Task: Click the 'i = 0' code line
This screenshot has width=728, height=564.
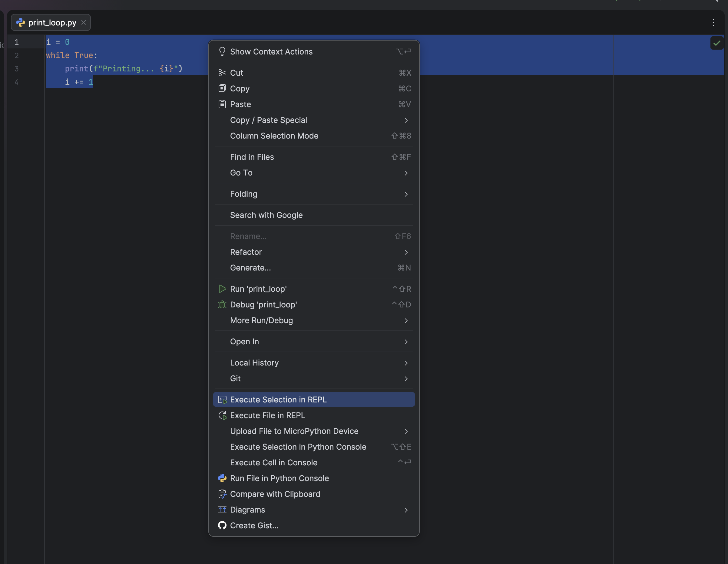Action: pyautogui.click(x=58, y=42)
